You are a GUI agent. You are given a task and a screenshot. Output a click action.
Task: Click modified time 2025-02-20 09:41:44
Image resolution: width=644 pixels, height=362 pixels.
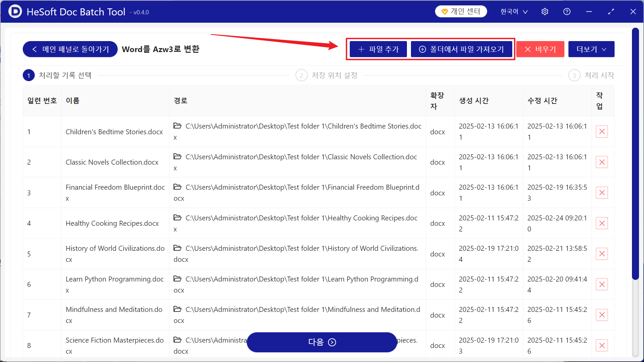pos(557,285)
